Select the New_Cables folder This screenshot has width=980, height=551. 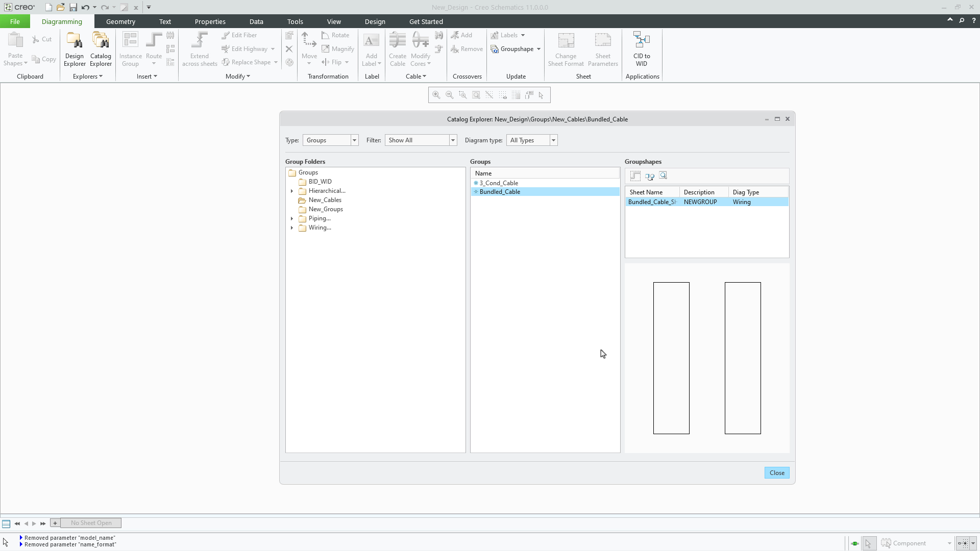(x=325, y=200)
